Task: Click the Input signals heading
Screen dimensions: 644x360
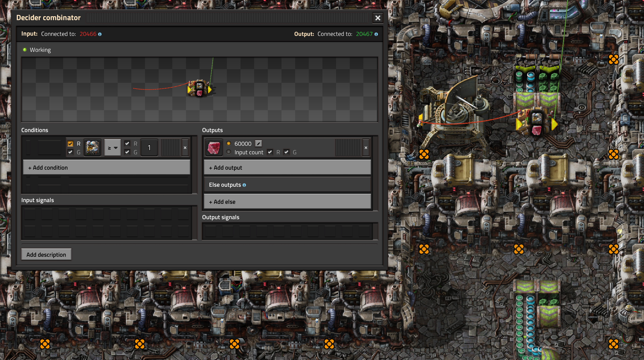Action: coord(38,200)
